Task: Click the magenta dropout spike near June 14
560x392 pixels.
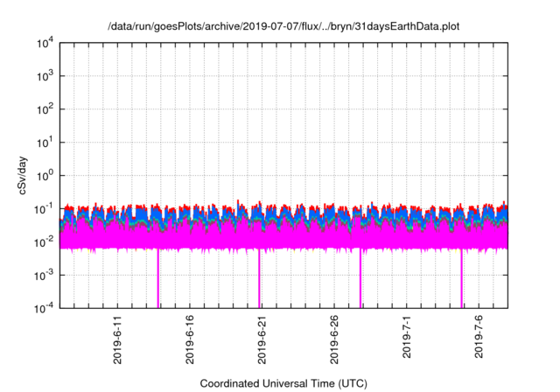Action: [157, 278]
